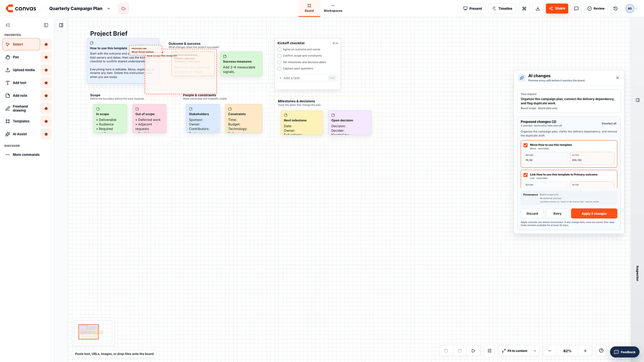Uncheck Move How to use this template
This screenshot has width=644, height=362.
[525, 145]
